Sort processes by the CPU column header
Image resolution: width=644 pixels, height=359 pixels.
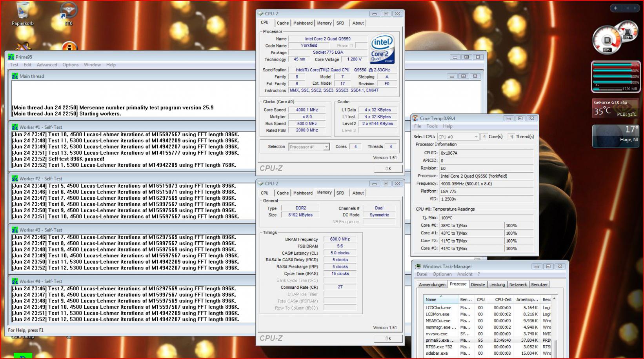click(x=480, y=299)
